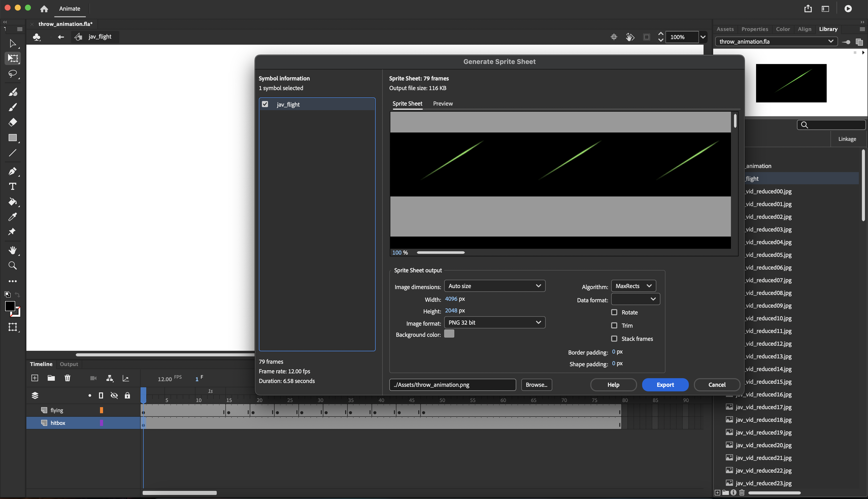Select the Hand tool
This screenshot has height=499, width=868.
pyautogui.click(x=13, y=250)
